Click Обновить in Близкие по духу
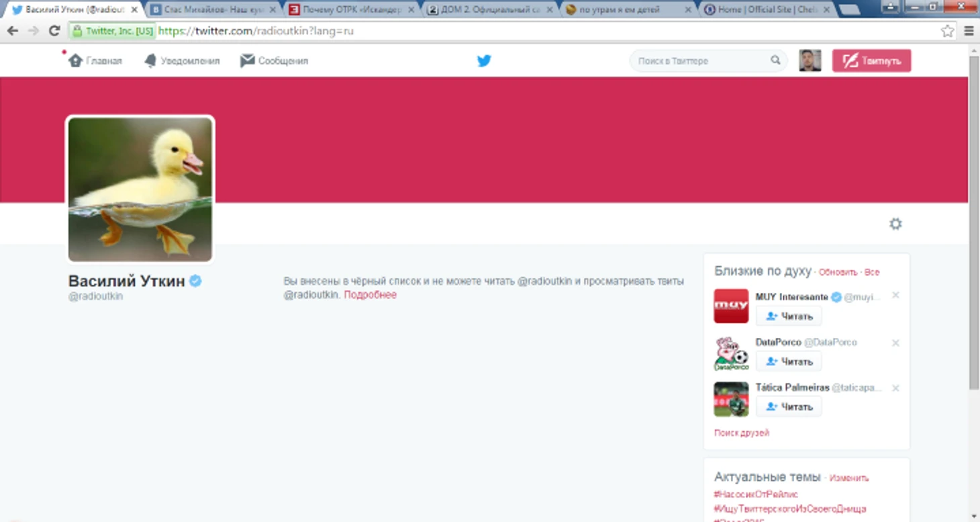This screenshot has height=522, width=980. [838, 272]
